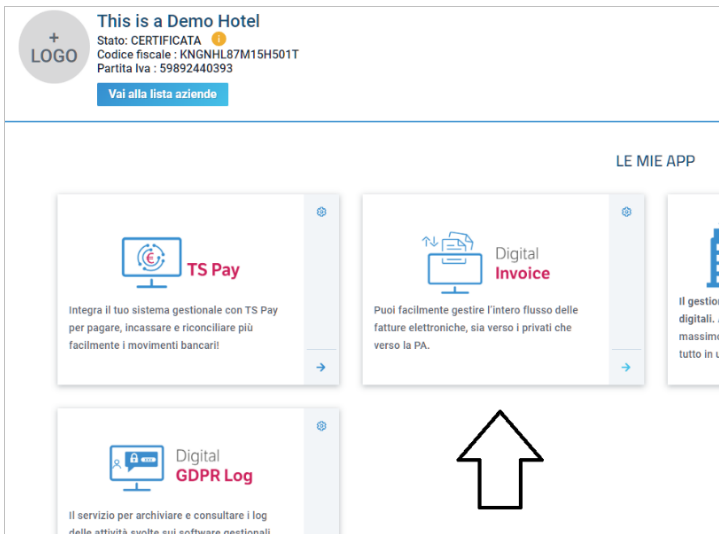Click the partially visible blue building app icon
719x534 pixels.
tap(713, 255)
